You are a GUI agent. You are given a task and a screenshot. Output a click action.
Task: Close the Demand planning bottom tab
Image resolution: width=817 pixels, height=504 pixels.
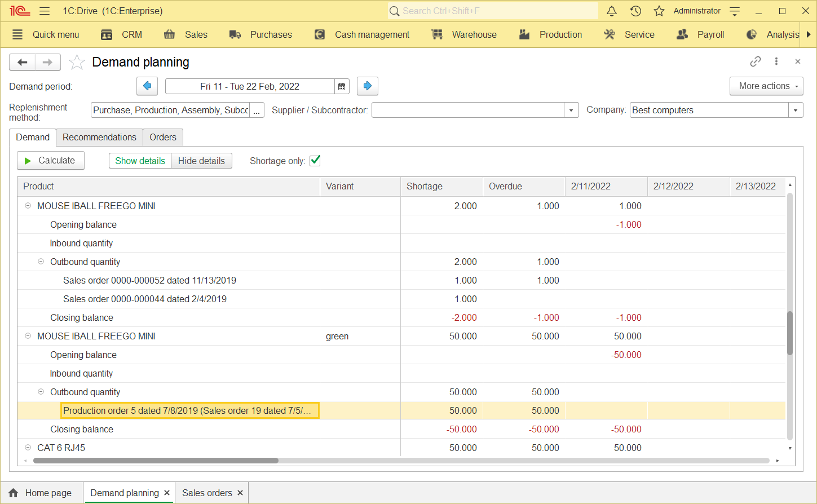tap(167, 493)
